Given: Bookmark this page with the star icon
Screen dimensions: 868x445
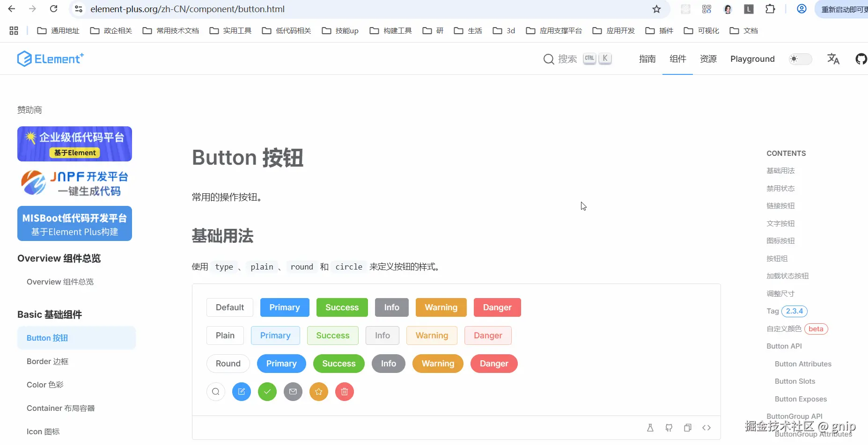Looking at the screenshot, I should [x=656, y=9].
